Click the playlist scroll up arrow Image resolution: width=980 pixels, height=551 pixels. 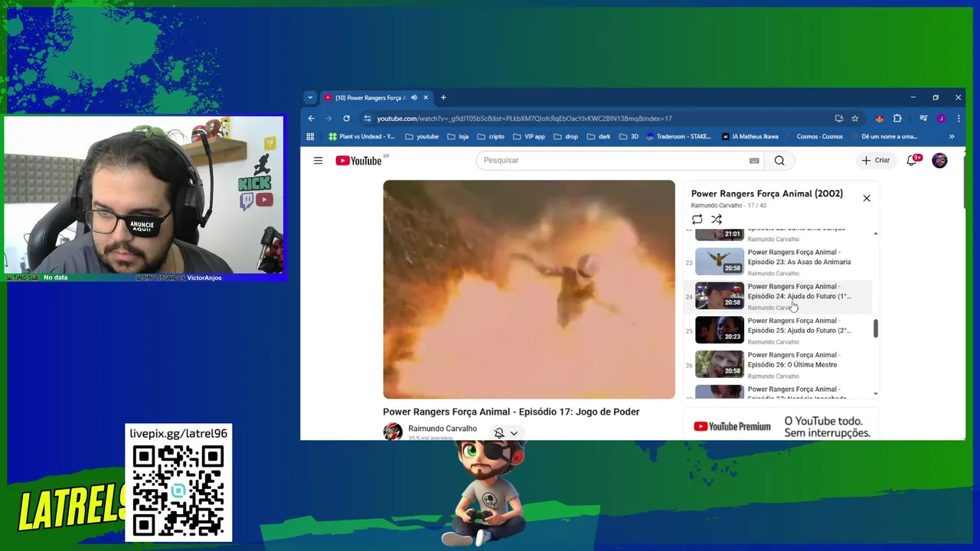(876, 233)
